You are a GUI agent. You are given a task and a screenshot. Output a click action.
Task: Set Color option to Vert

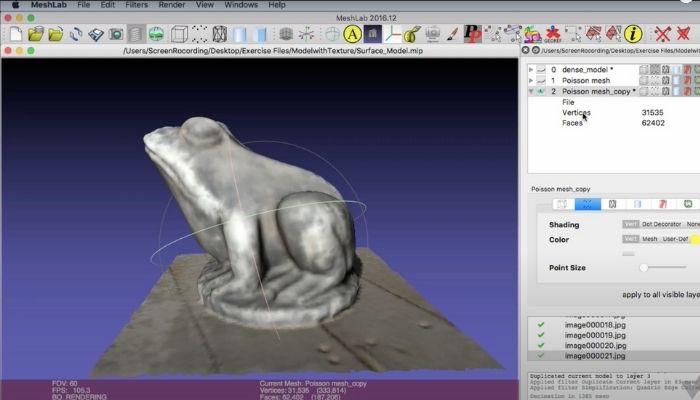click(630, 239)
